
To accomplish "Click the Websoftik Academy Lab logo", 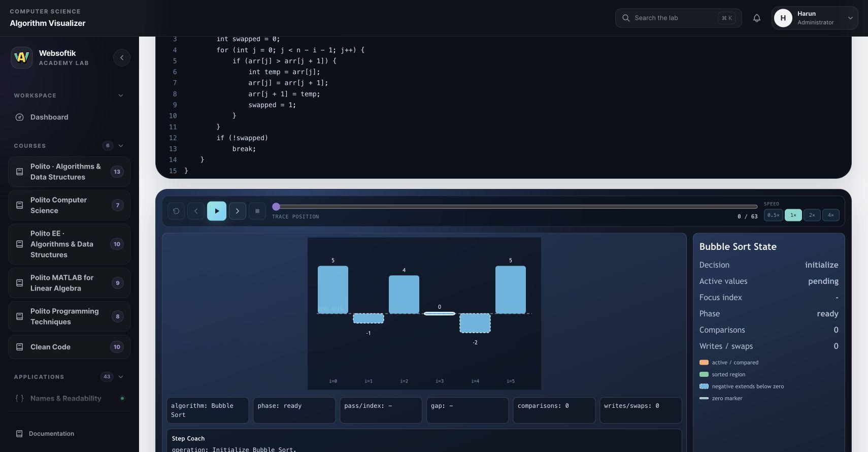I will (x=22, y=58).
